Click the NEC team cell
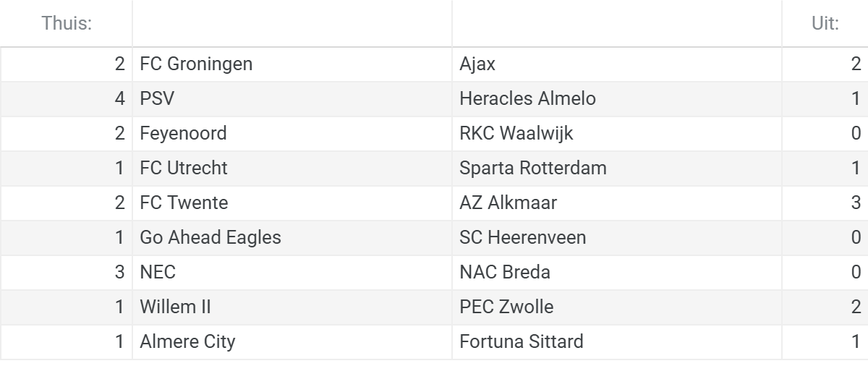The image size is (868, 366). [x=292, y=273]
